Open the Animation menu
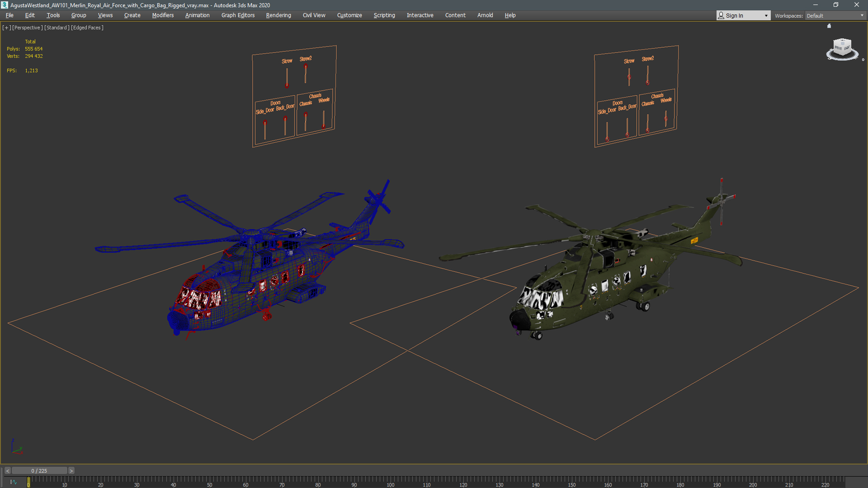The image size is (868, 488). tap(197, 15)
